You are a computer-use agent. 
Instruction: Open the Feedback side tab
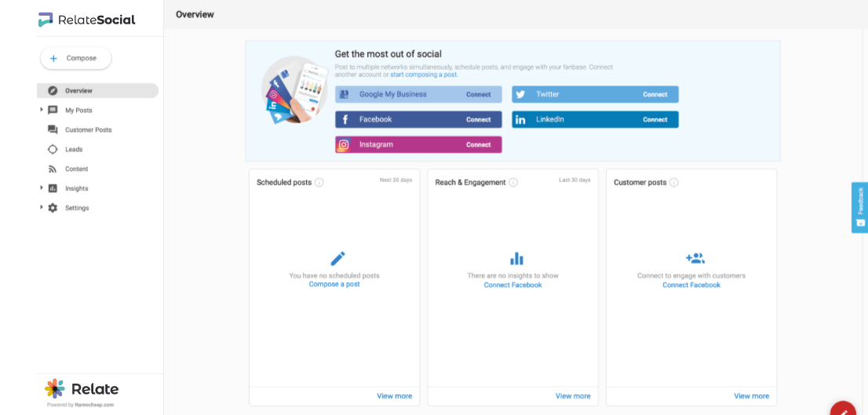click(859, 207)
